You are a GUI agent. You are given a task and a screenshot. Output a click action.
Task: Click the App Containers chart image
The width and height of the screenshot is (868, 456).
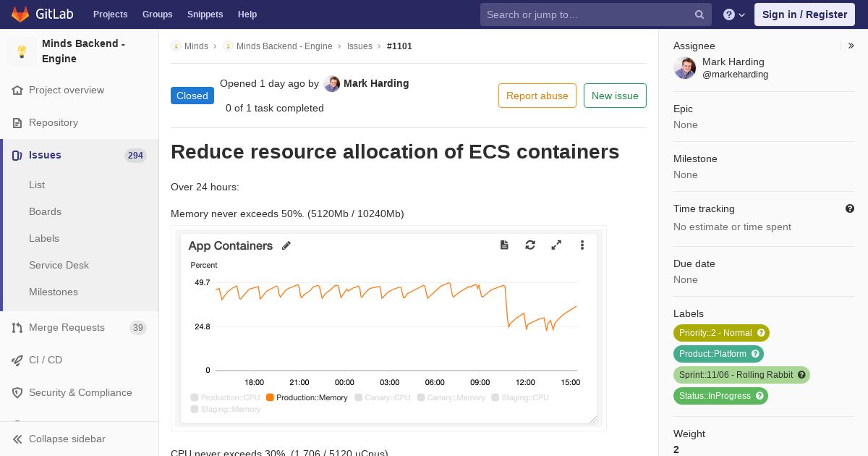click(x=388, y=329)
